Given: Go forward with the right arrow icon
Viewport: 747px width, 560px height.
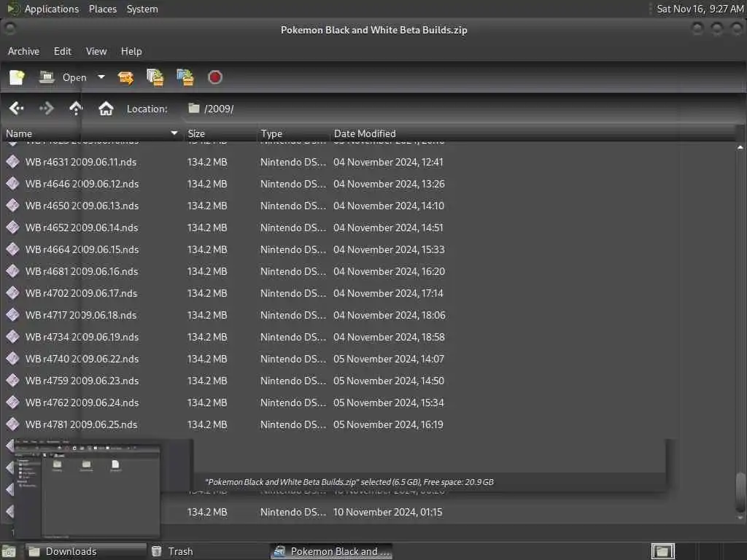Looking at the screenshot, I should (46, 109).
